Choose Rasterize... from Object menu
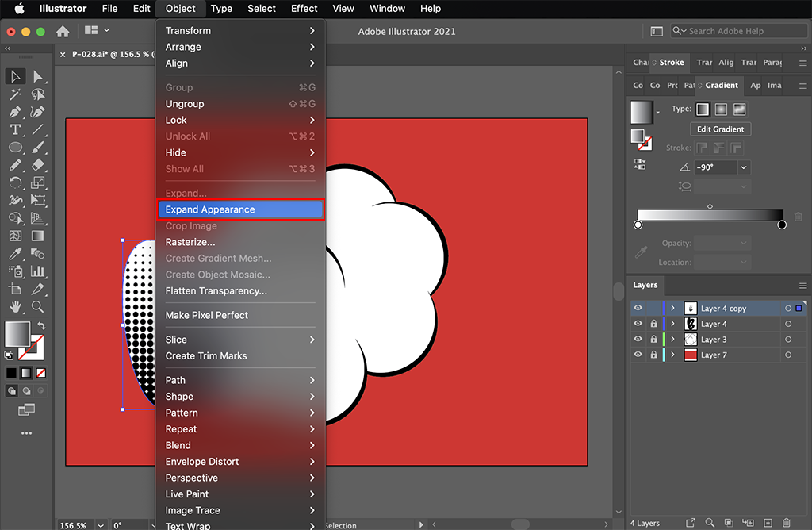This screenshot has width=812, height=530. point(240,242)
